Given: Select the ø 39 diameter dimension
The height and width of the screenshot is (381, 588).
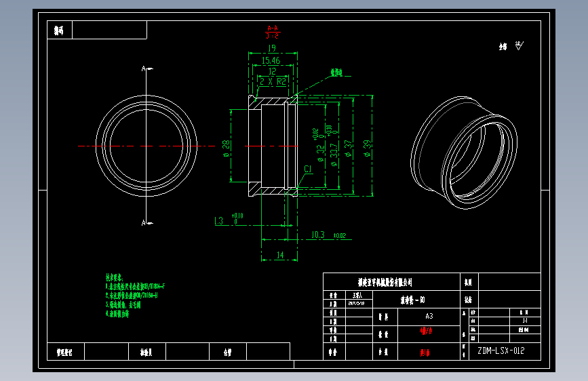Looking at the screenshot, I should (x=367, y=148).
